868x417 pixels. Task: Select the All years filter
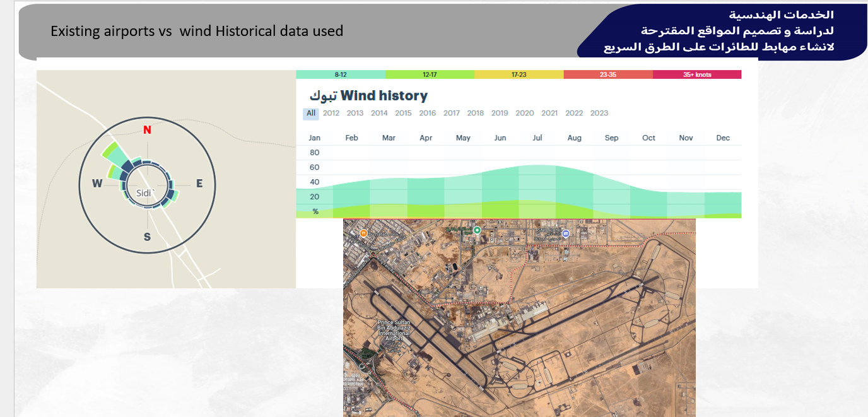(x=310, y=114)
